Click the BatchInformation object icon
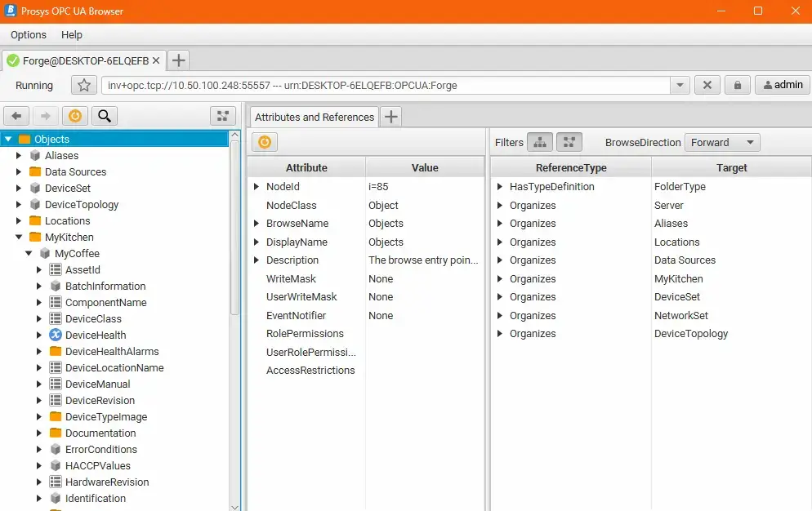 point(56,286)
